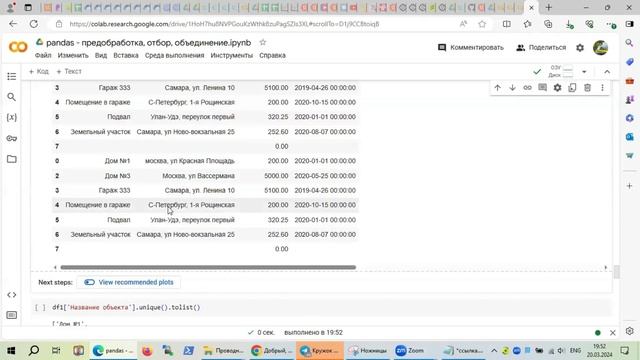This screenshot has width=640, height=360.
Task: Add a new text cell with + Текст
Action: 69,71
